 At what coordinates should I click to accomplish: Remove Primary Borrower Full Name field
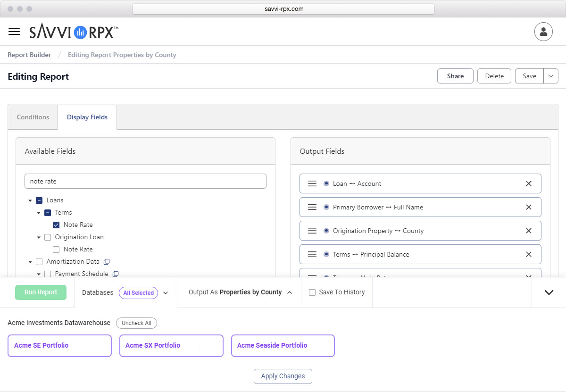pos(529,207)
